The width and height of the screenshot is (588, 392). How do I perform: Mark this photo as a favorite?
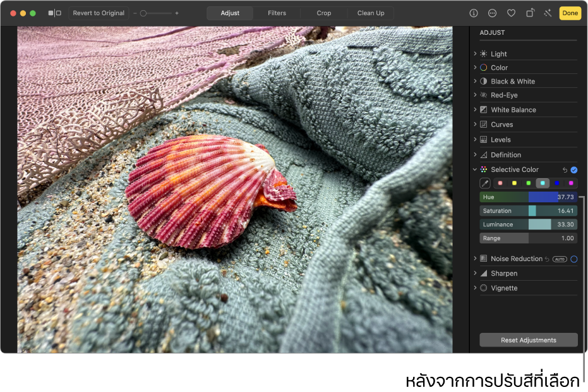tap(510, 13)
